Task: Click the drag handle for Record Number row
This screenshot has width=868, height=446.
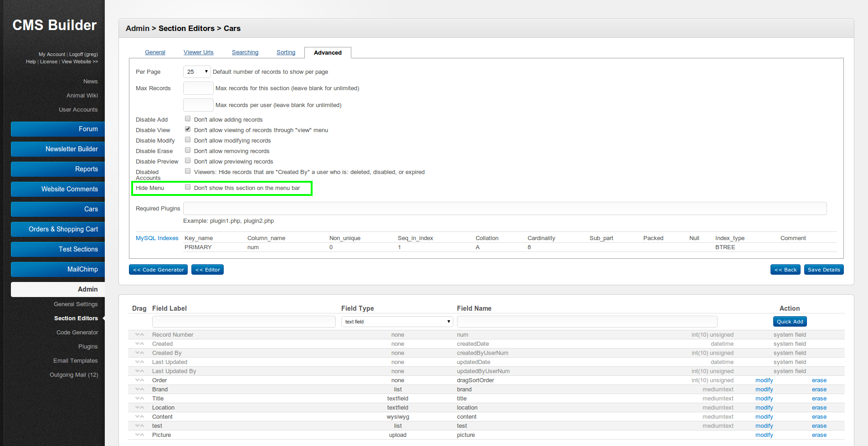Action: [139, 335]
